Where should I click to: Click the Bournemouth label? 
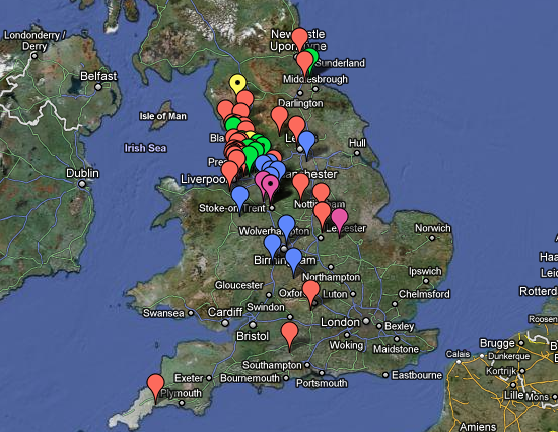pos(250,378)
